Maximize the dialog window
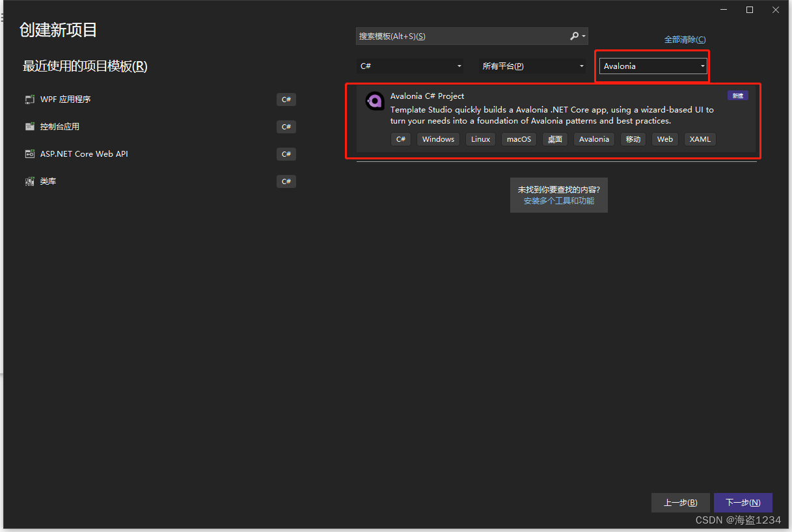The image size is (792, 532). [750, 10]
